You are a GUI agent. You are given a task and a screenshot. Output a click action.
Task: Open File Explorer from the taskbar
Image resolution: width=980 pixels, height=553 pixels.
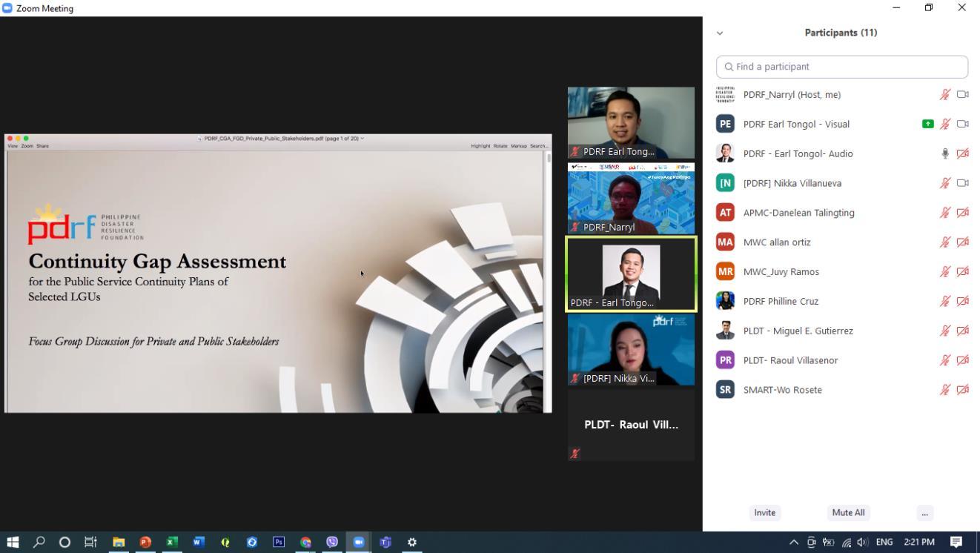[119, 542]
